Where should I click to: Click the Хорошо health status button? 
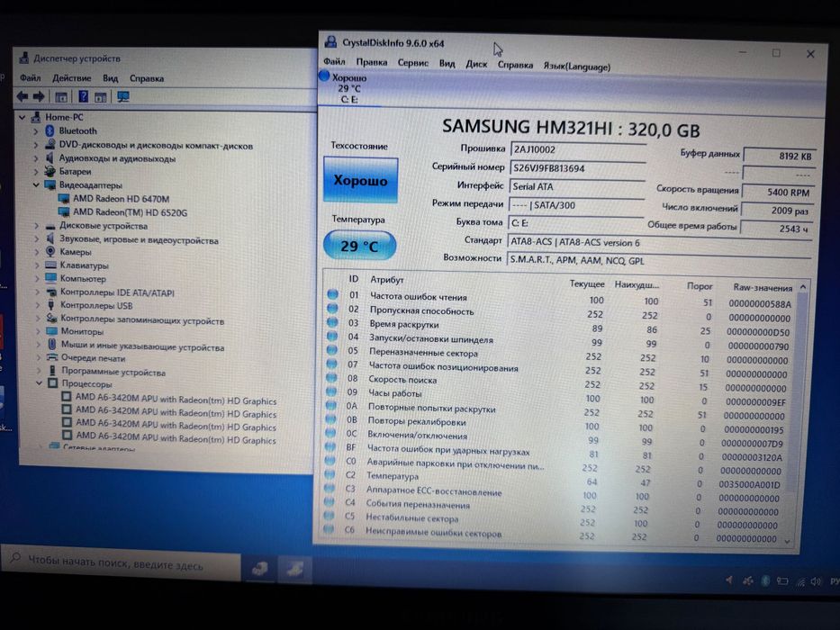pyautogui.click(x=360, y=180)
